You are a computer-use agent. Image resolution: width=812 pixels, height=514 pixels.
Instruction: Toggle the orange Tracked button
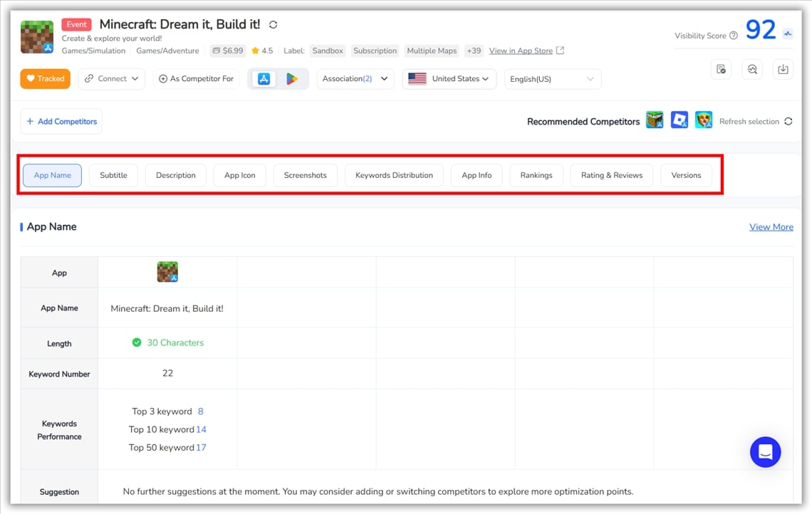(46, 79)
